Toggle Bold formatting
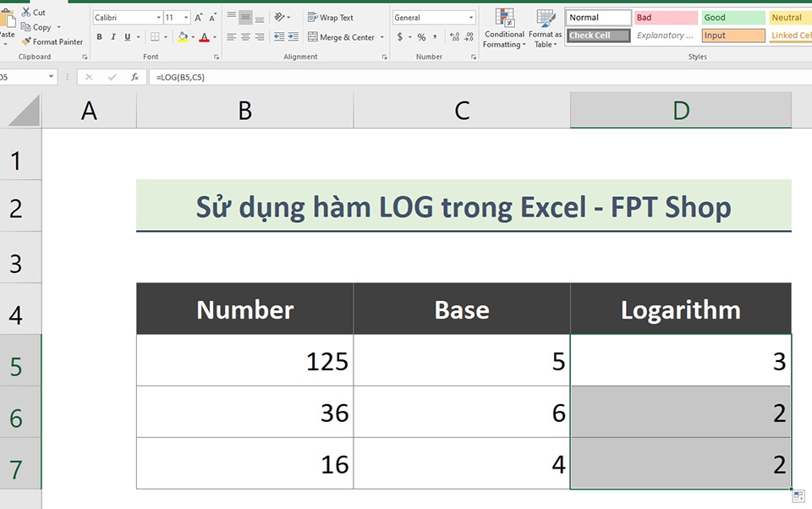Screen dimensions: 812x509 click(99, 36)
